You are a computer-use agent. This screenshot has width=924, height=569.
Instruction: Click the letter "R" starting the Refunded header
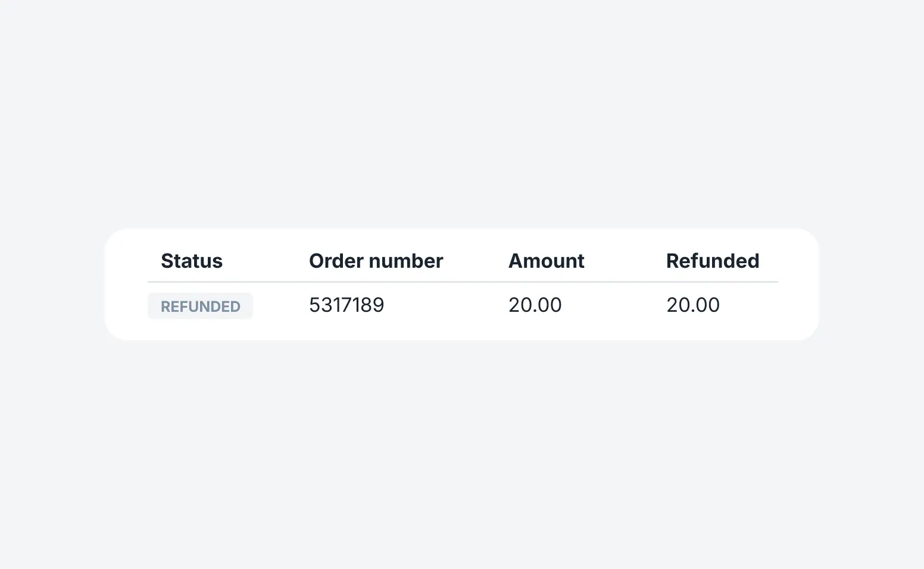point(673,261)
